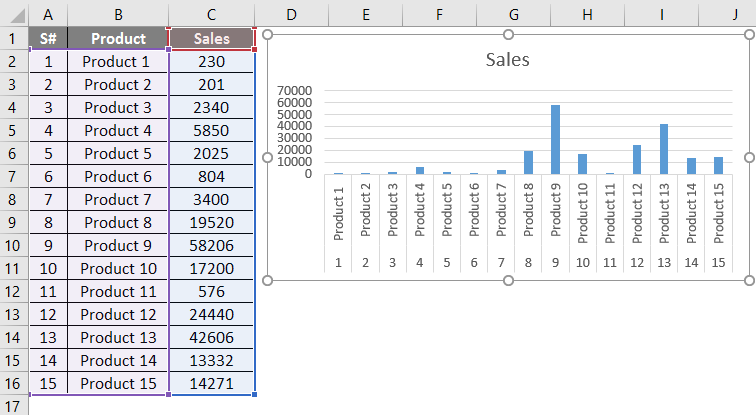Select row 1 header
Image resolution: width=756 pixels, height=415 pixels.
pyautogui.click(x=12, y=39)
